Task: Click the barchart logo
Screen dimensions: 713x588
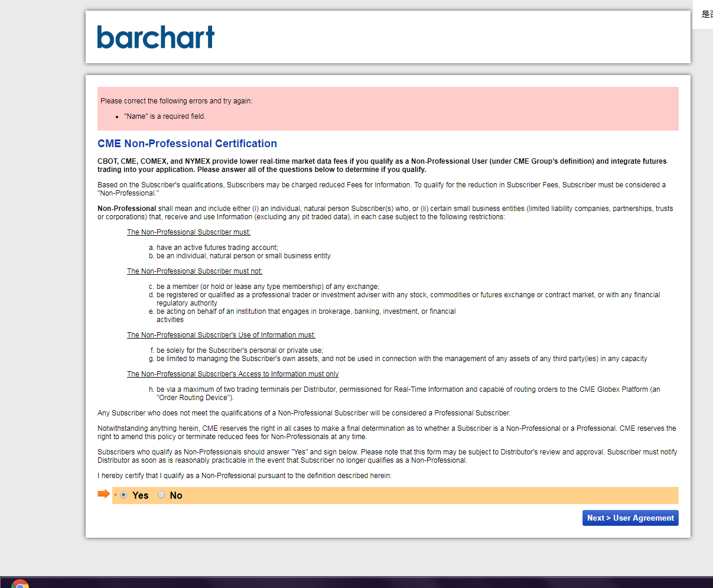Action: coord(156,37)
